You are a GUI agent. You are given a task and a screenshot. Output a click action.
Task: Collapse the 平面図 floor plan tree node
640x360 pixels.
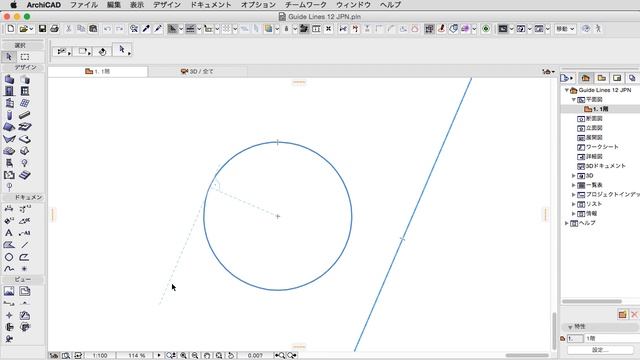[x=573, y=100]
